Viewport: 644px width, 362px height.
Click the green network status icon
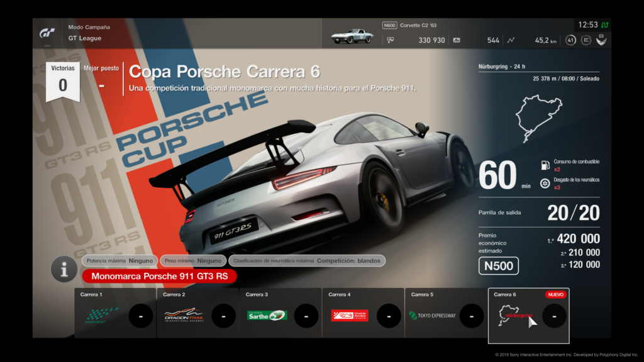click(604, 25)
